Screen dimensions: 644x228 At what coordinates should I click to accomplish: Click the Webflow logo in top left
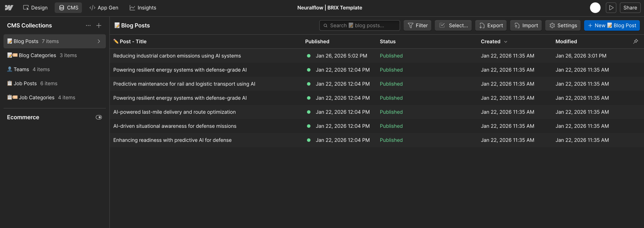(x=9, y=8)
